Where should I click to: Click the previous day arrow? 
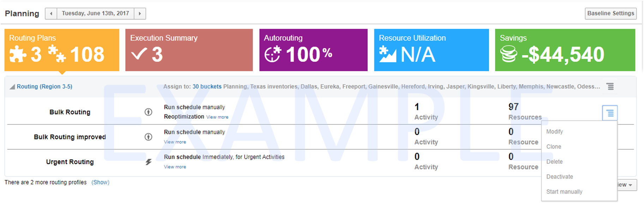pos(51,14)
